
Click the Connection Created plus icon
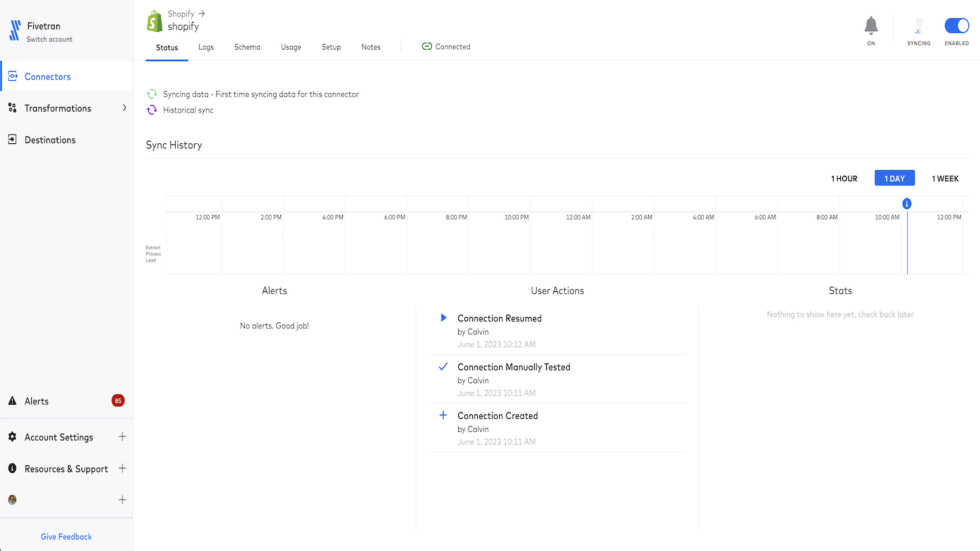click(x=443, y=415)
